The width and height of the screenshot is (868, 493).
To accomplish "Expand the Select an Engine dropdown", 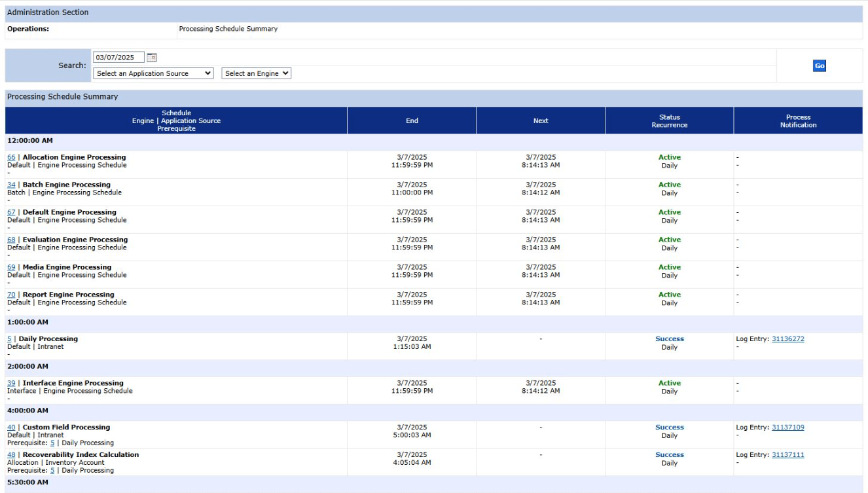I will pyautogui.click(x=256, y=73).
